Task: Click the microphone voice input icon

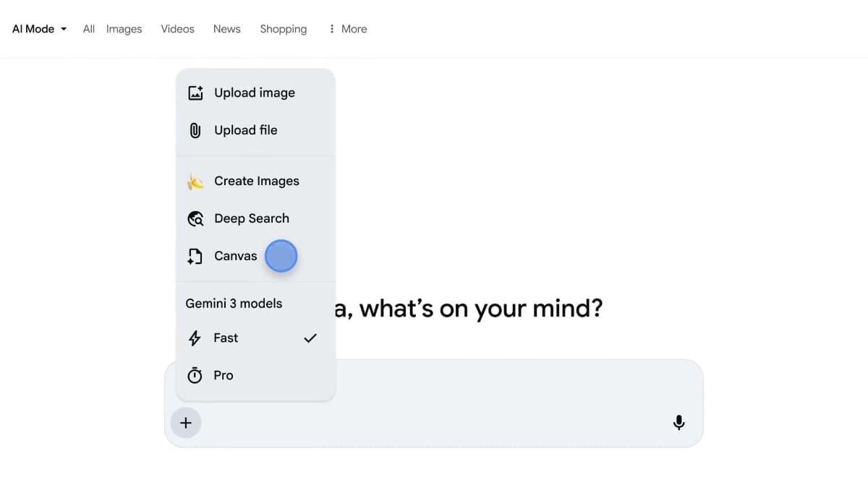Action: point(678,423)
